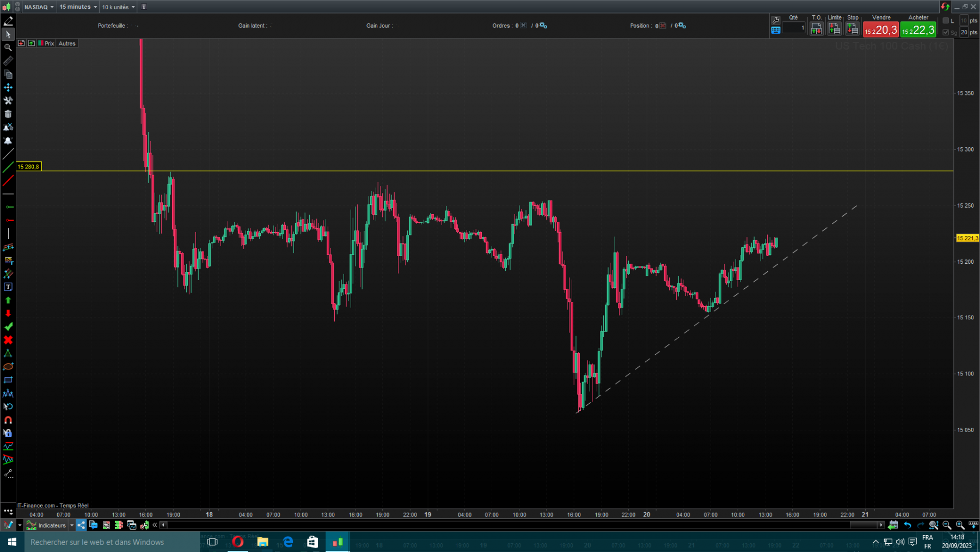
Task: Click the padlock lock drawings icon
Action: [x=8, y=433]
